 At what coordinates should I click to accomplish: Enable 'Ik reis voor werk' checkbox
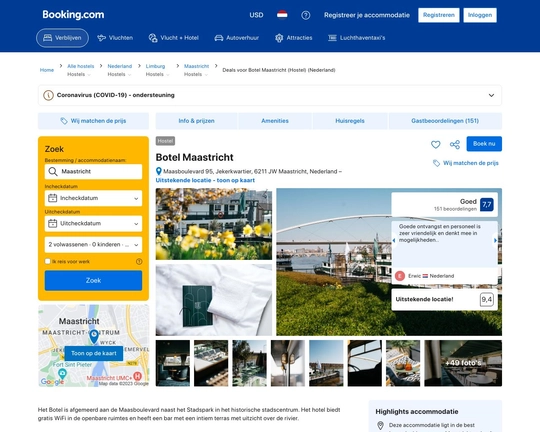pyautogui.click(x=48, y=261)
